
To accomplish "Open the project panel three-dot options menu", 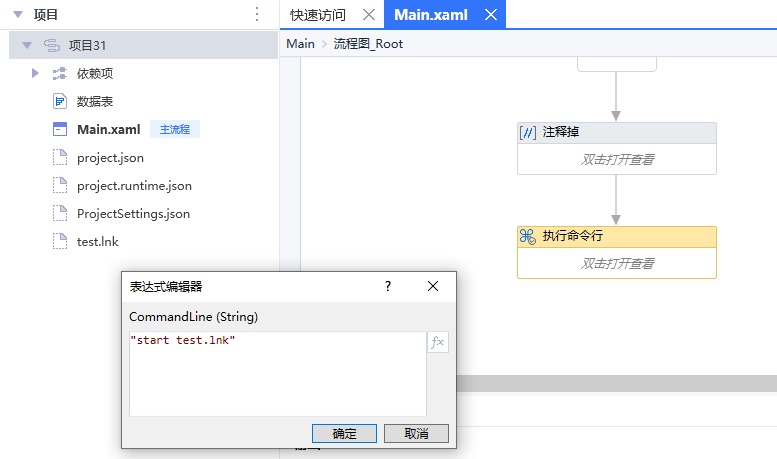I will (x=257, y=14).
